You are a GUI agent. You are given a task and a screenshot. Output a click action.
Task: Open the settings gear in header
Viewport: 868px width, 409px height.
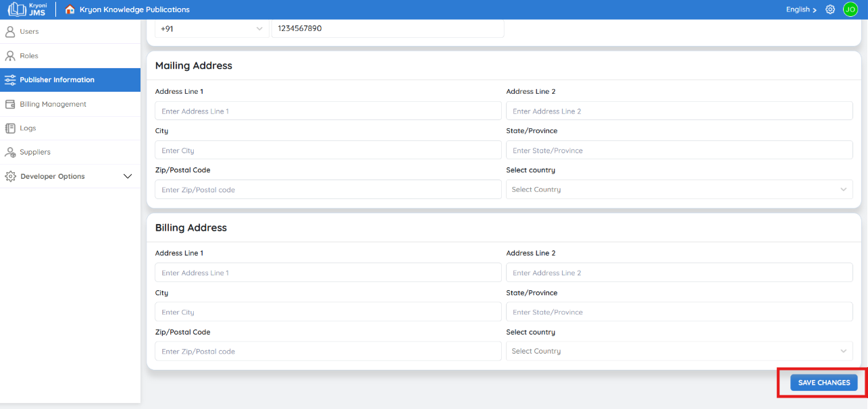point(830,9)
